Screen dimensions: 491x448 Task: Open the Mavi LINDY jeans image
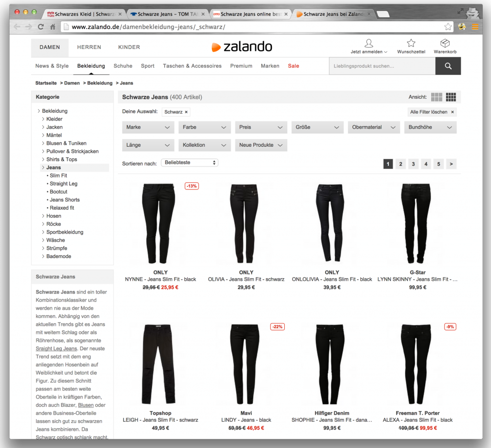(245, 364)
